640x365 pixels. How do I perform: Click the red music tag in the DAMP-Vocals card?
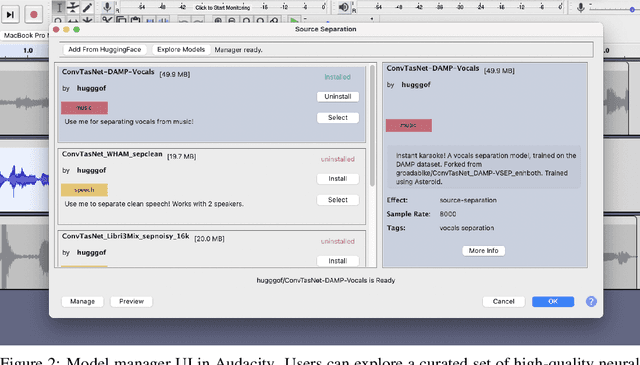pyautogui.click(x=84, y=108)
